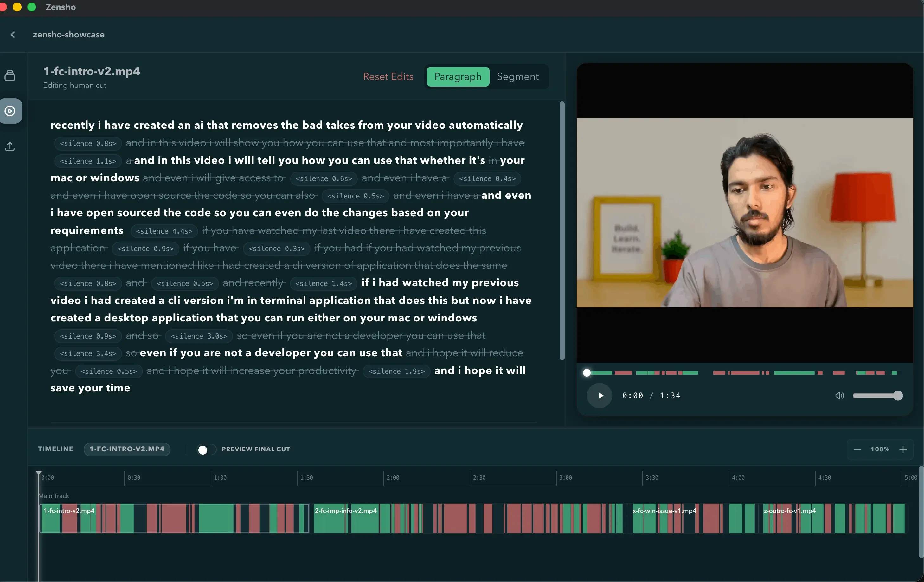Open the export upload icon in sidebar
The width and height of the screenshot is (924, 582).
10,146
